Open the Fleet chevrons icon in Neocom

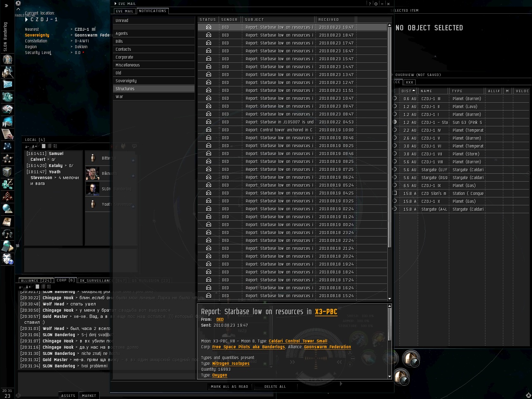7,196
